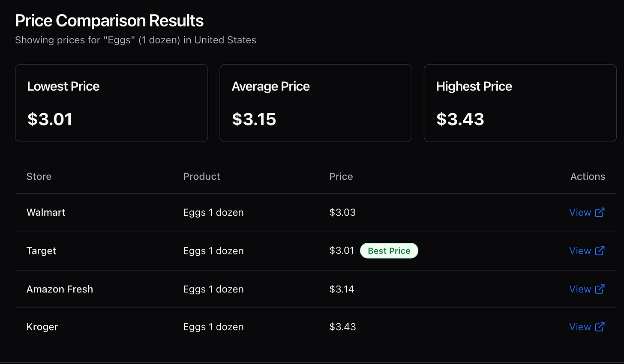Select the Walmart store row
624x364 pixels.
pos(316,212)
